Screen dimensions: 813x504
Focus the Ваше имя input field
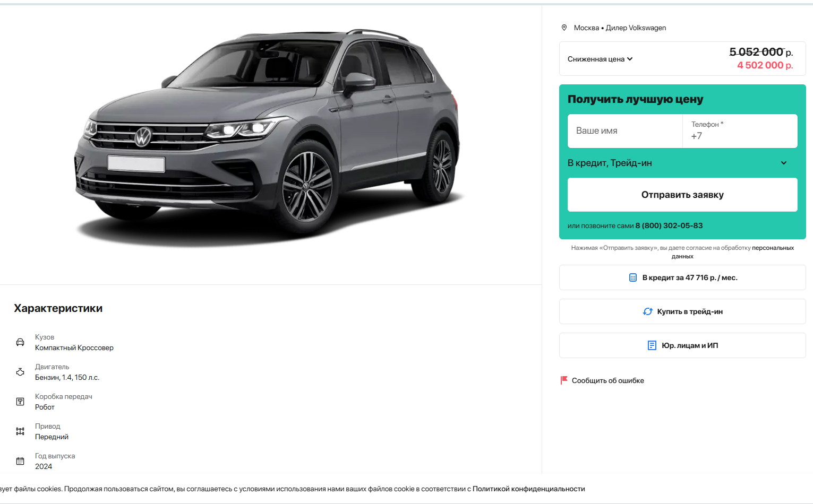point(625,131)
